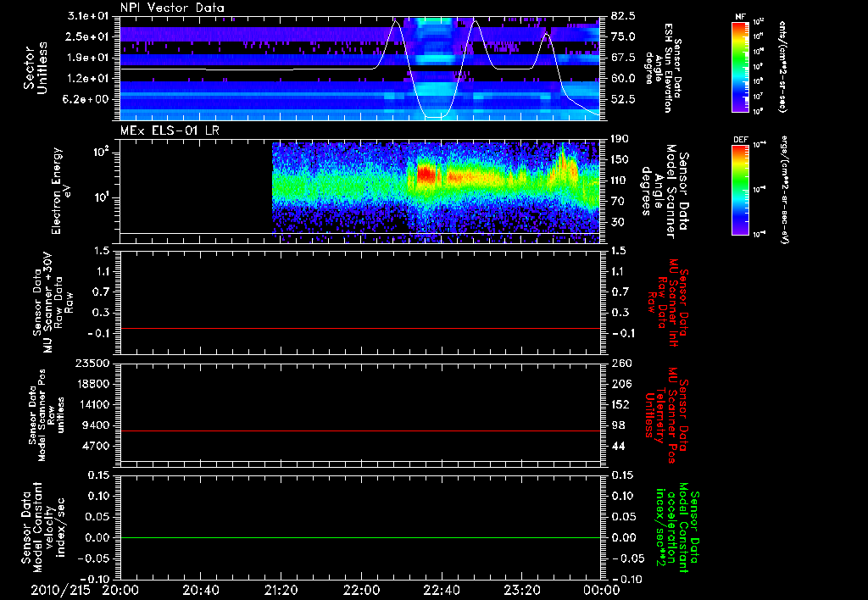This screenshot has width=868, height=600.
Task: Click the red hot spot in electron spectrogram
Action: [x=426, y=175]
